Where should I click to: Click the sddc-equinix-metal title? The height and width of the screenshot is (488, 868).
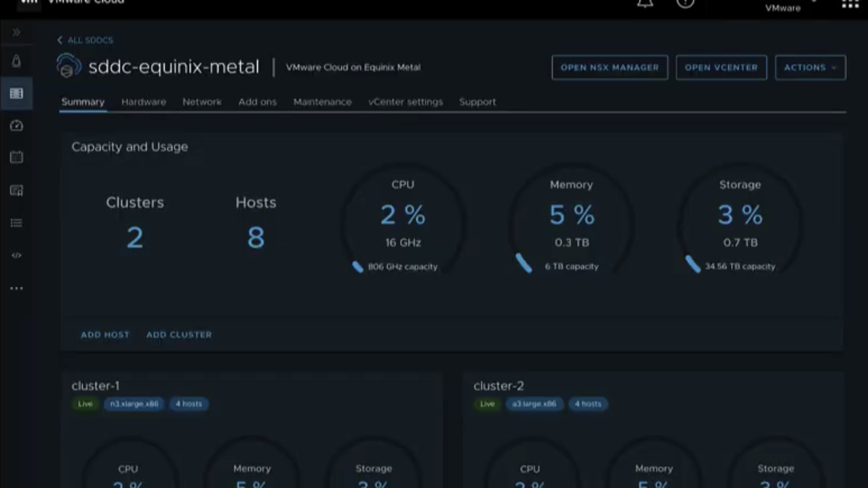[x=174, y=66]
